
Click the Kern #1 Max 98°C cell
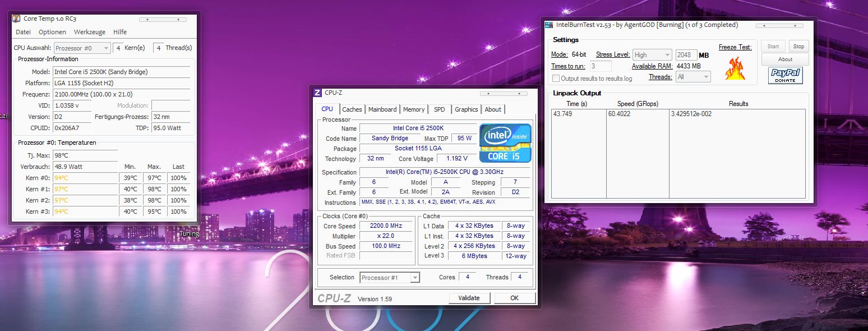tap(154, 189)
